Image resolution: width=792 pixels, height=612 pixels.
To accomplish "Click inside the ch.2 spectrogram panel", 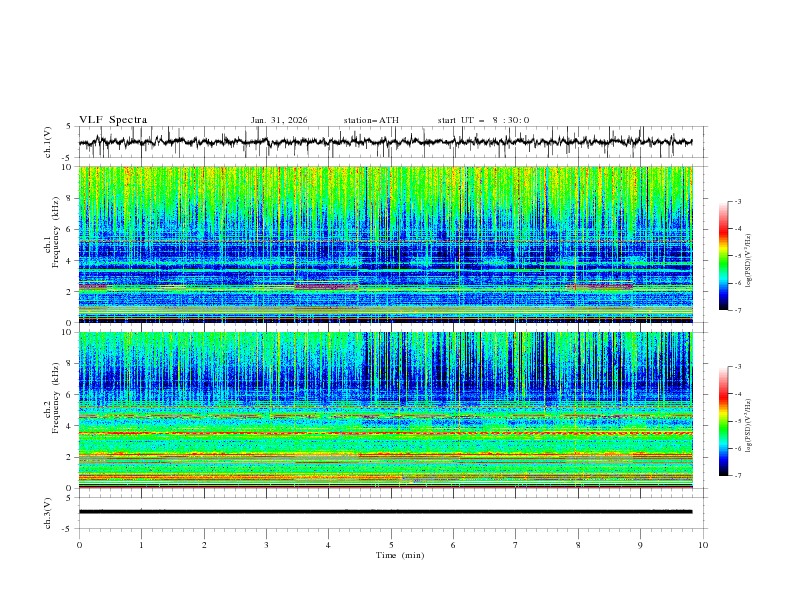I will pyautogui.click(x=386, y=410).
